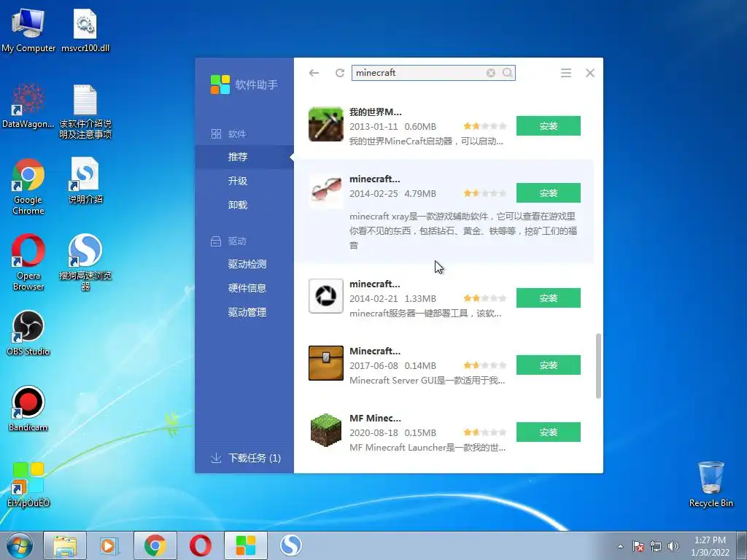Select msvcr100.dll file on desktop

85,29
